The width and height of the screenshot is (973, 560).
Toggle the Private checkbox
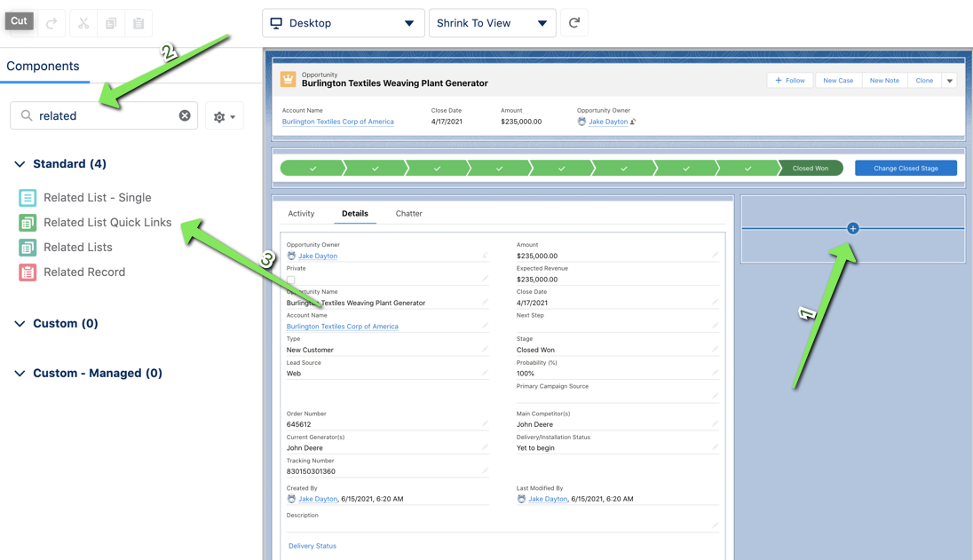click(290, 280)
